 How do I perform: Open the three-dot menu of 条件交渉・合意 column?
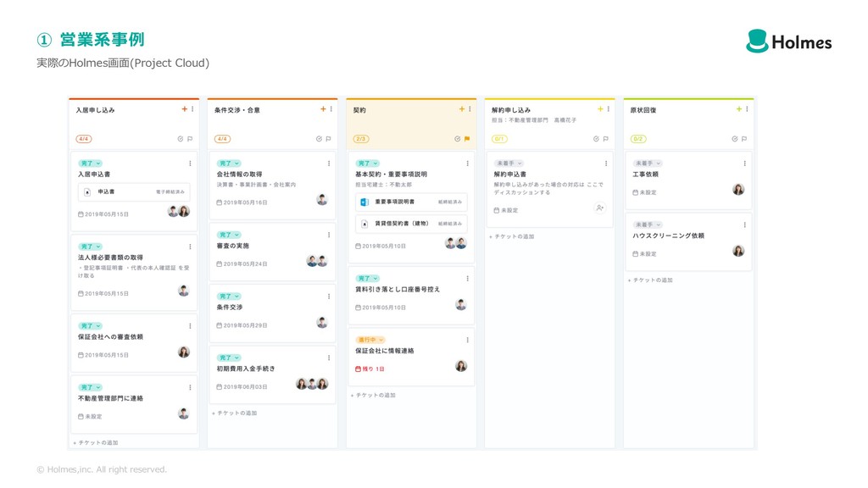coord(331,109)
